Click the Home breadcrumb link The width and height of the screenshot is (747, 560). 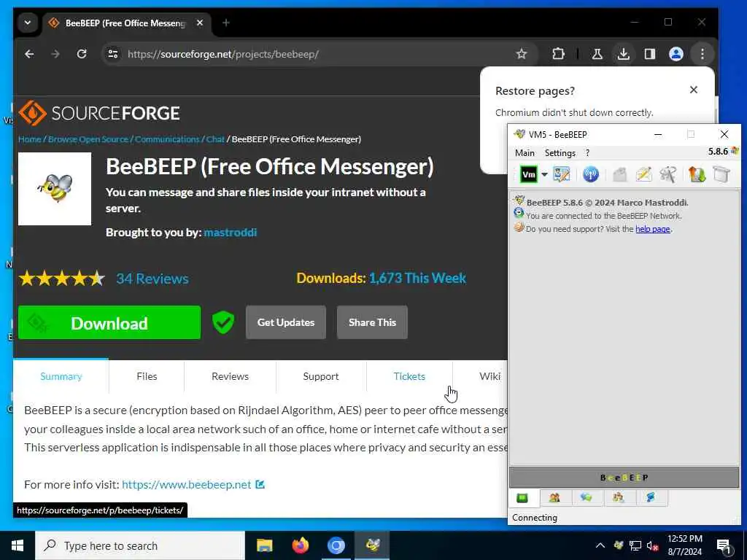click(29, 139)
